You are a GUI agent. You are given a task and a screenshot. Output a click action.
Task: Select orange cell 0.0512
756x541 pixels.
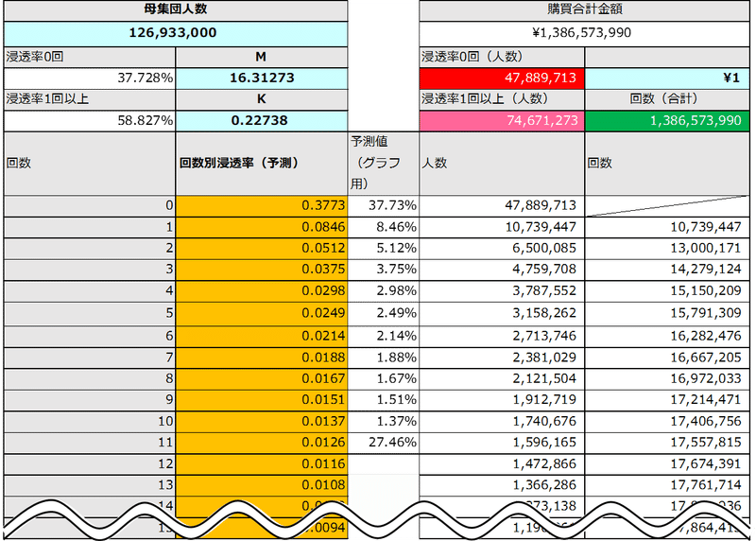click(x=262, y=249)
